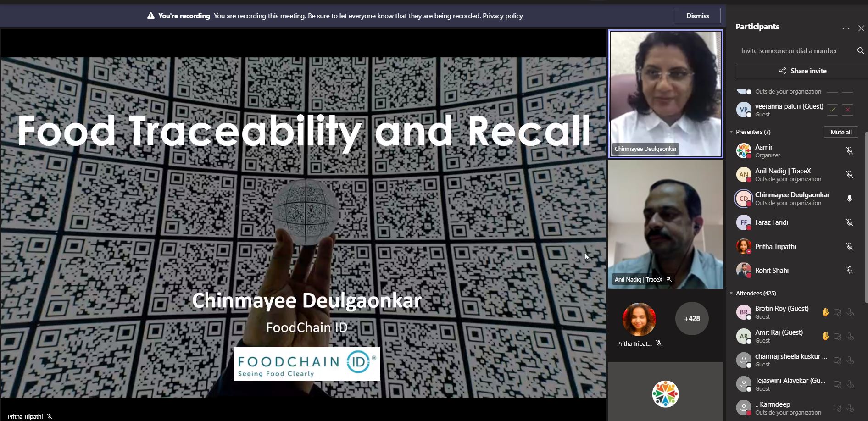Click the participants panel vertical scrollbar
The image size is (868, 421).
[866, 220]
